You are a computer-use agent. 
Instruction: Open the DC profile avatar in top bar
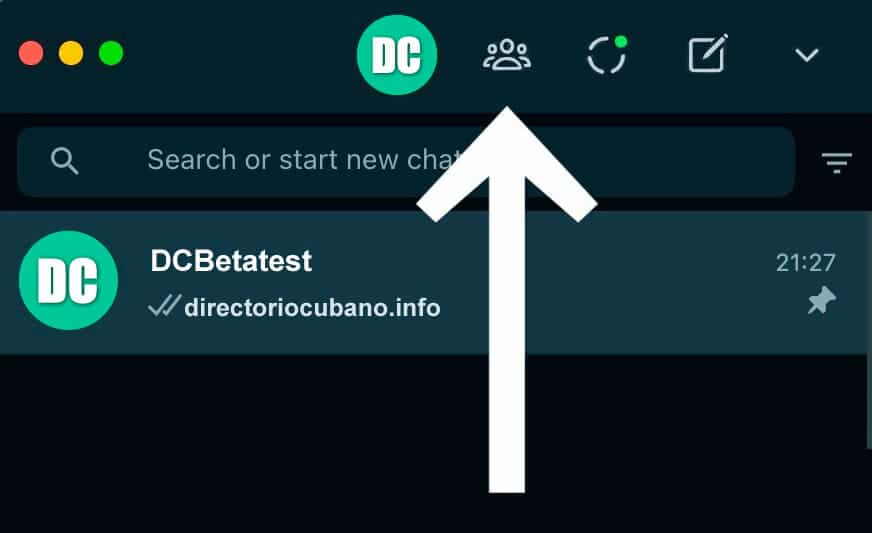click(397, 55)
